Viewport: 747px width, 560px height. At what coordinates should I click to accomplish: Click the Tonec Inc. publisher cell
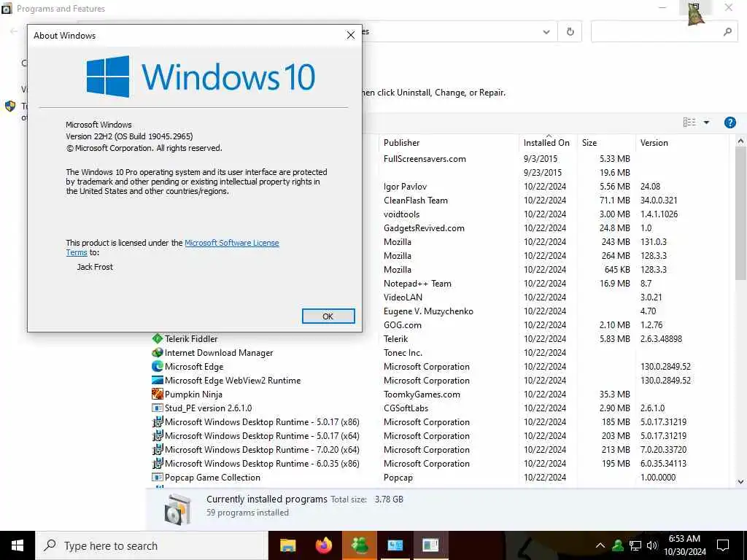[x=403, y=352]
